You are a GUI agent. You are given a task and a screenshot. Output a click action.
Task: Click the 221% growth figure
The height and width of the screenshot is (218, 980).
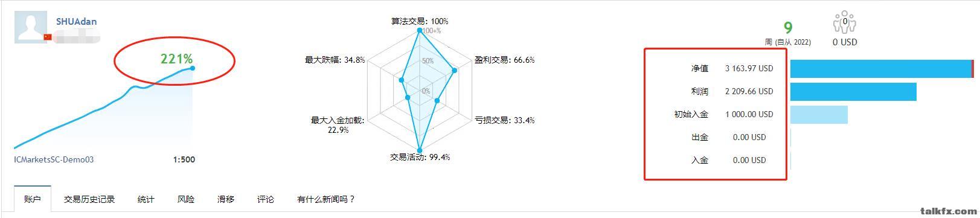pos(176,59)
